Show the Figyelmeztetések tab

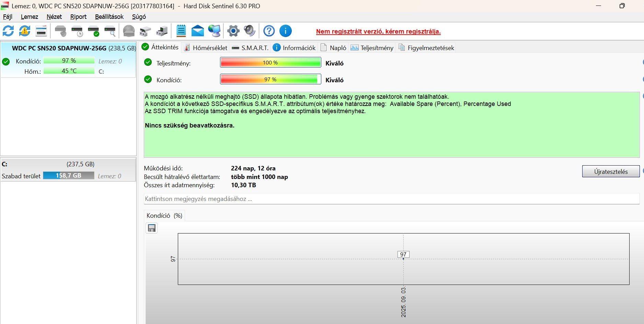click(x=426, y=48)
